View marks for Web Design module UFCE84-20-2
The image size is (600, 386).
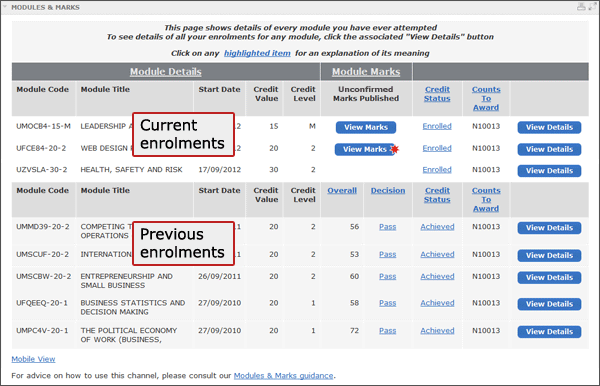pyautogui.click(x=364, y=149)
